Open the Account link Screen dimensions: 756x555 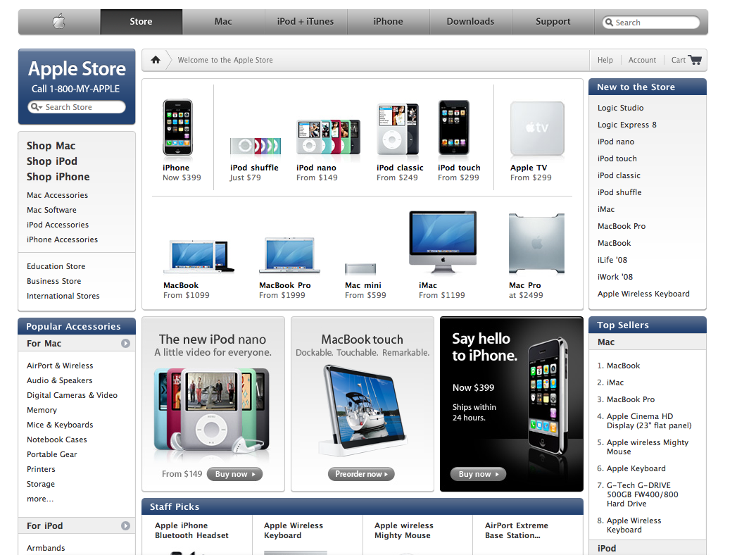642,60
